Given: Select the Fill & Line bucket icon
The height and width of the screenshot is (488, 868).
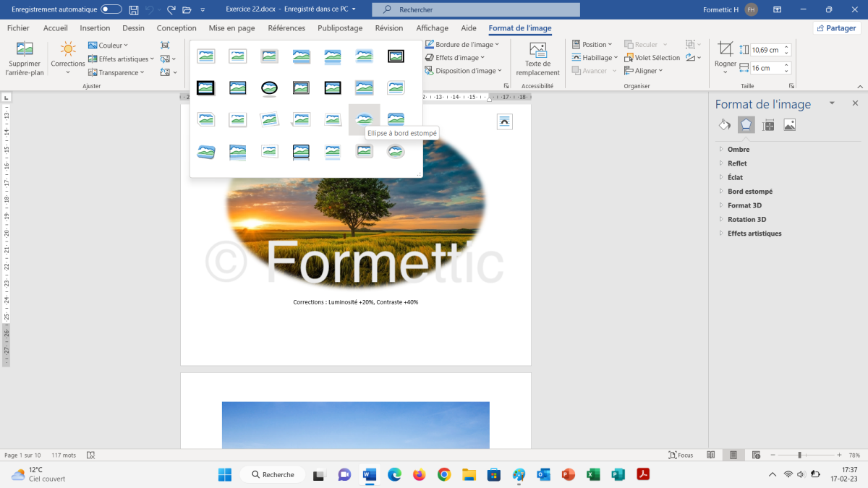Looking at the screenshot, I should pyautogui.click(x=725, y=125).
